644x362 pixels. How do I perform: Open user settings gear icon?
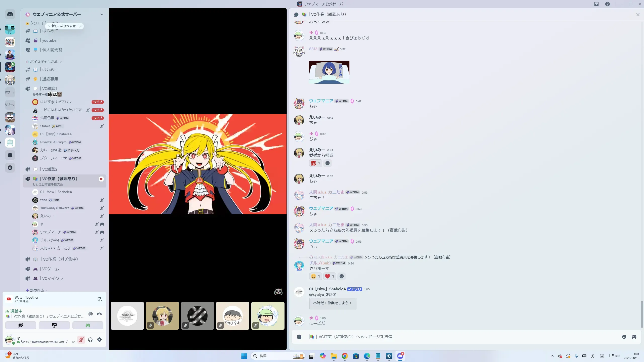click(x=99, y=340)
